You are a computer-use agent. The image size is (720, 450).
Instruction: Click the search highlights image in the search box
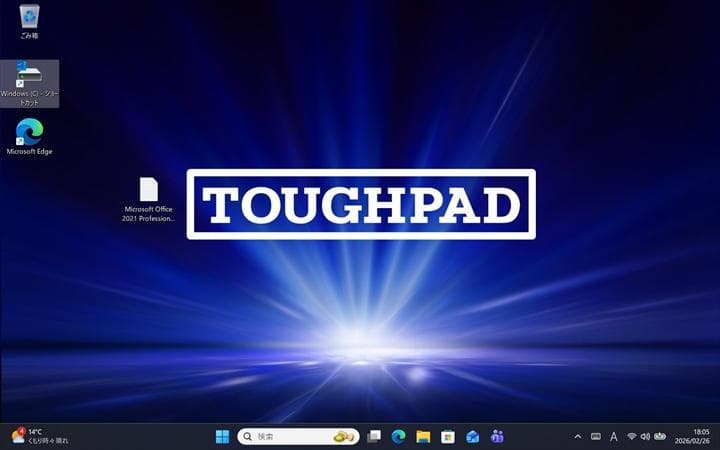(x=344, y=436)
